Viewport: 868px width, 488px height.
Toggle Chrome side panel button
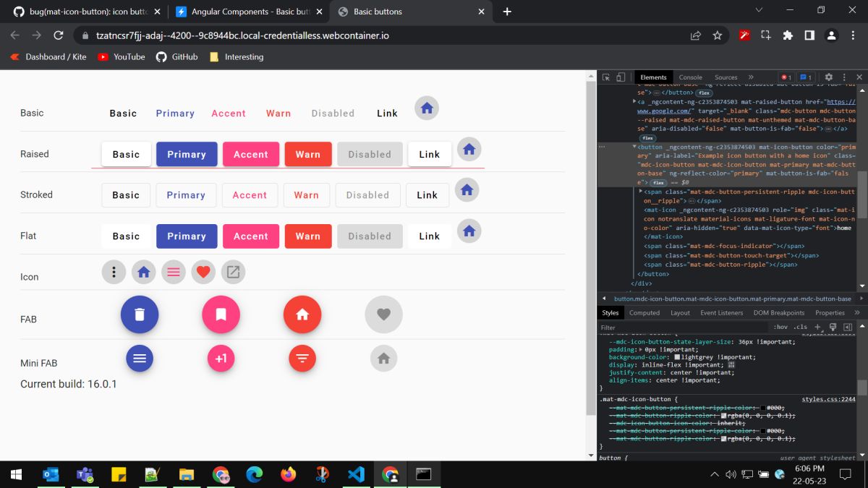(809, 35)
